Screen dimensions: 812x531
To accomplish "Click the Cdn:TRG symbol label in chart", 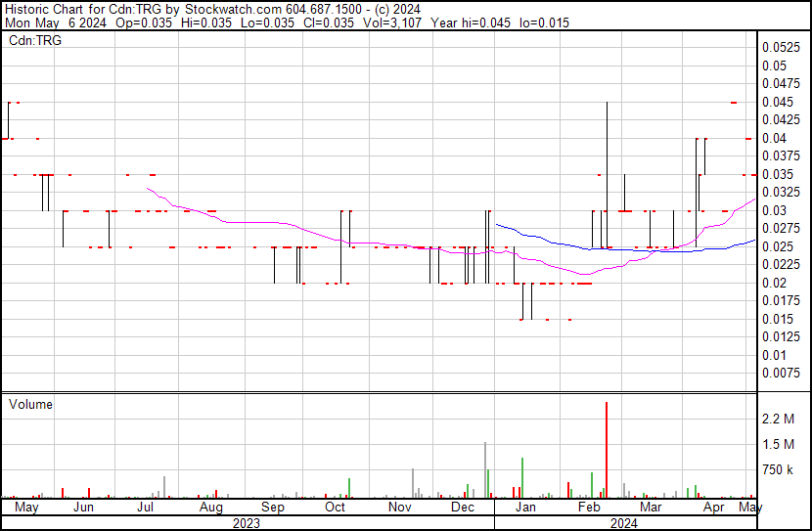I will (x=34, y=40).
